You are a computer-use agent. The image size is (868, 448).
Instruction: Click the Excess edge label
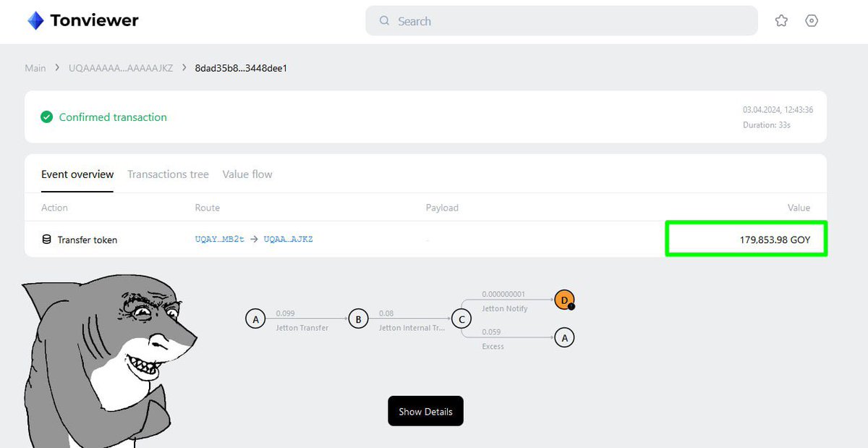(493, 347)
